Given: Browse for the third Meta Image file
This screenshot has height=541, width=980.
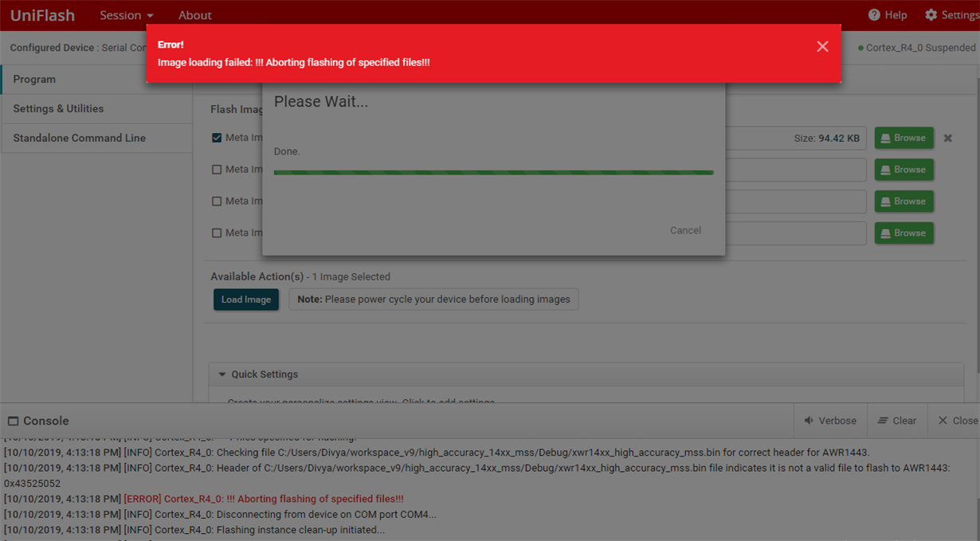Looking at the screenshot, I should (904, 202).
